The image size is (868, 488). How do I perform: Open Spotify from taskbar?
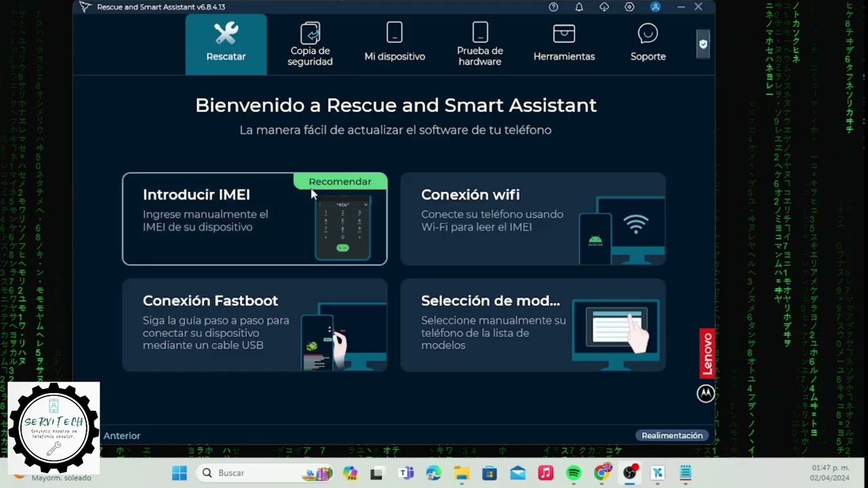(x=574, y=473)
